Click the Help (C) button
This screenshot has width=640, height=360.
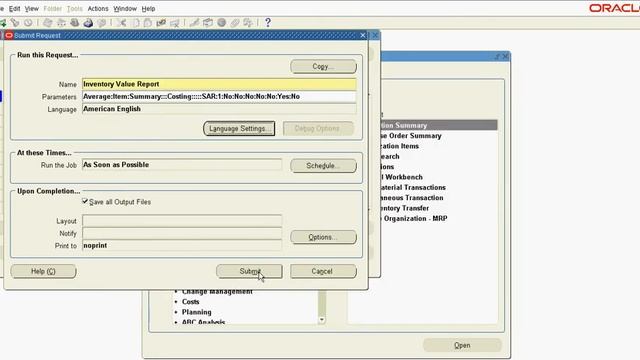pos(43,271)
